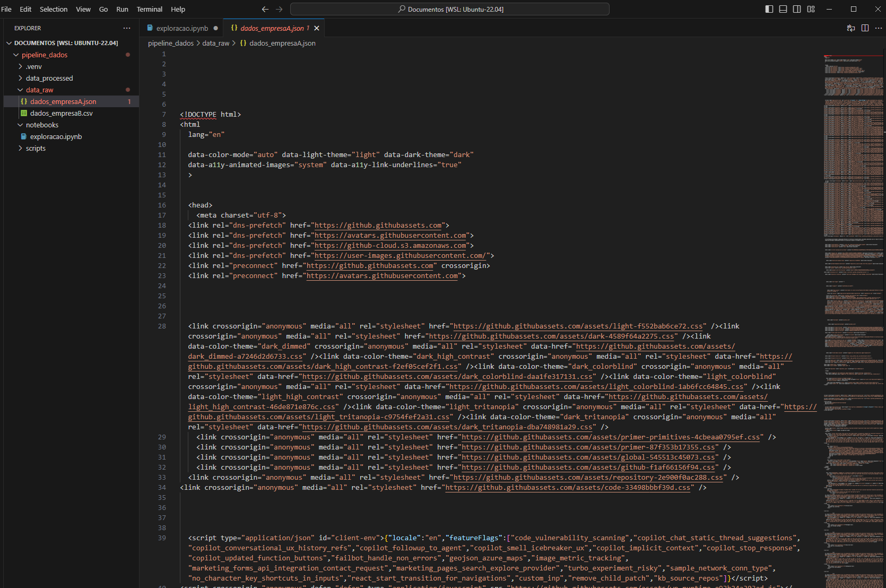Click the EXPLORER panel title
The image size is (886, 588).
28,28
